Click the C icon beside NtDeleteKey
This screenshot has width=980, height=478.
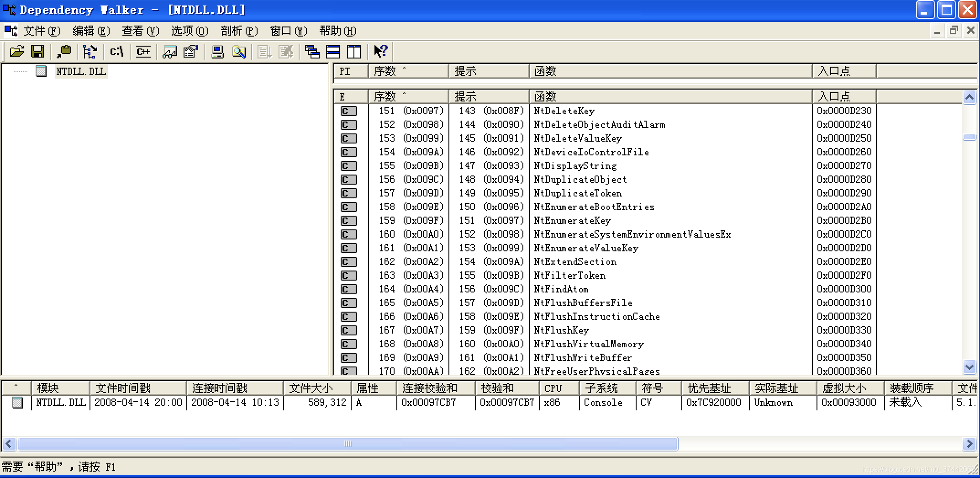click(x=348, y=111)
